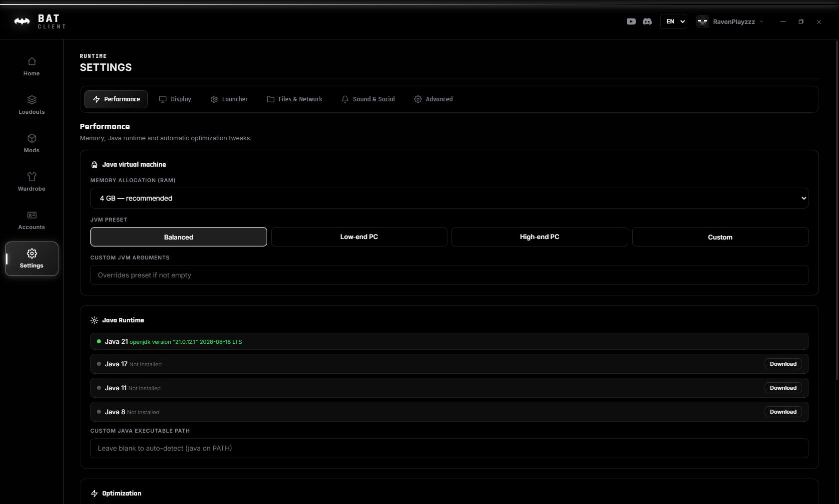
Task: Select the installed Java 21 row
Action: click(449, 341)
